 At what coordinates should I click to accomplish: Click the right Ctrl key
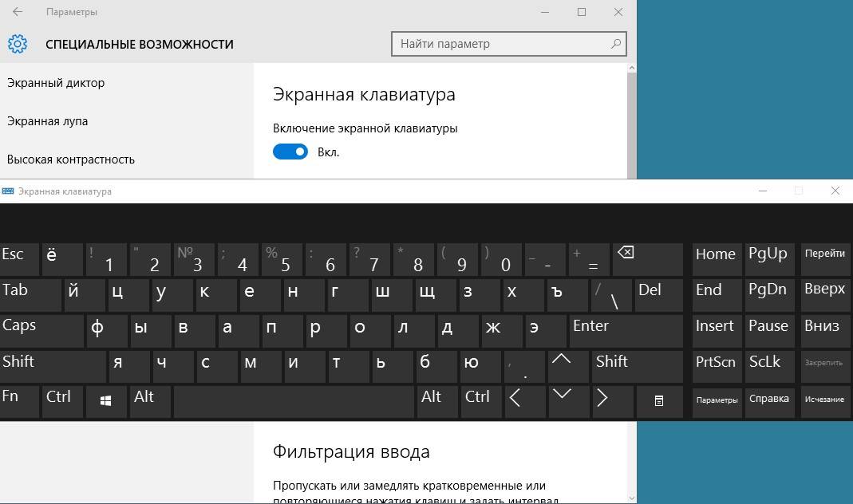click(x=481, y=401)
